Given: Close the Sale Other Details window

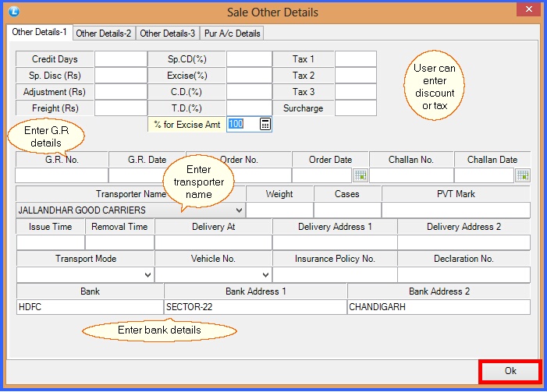Looking at the screenshot, I should pos(527,10).
